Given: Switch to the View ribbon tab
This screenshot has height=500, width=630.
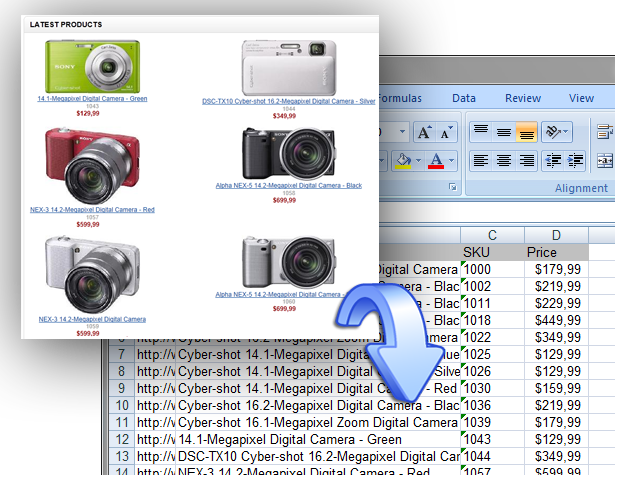Looking at the screenshot, I should pos(581,98).
